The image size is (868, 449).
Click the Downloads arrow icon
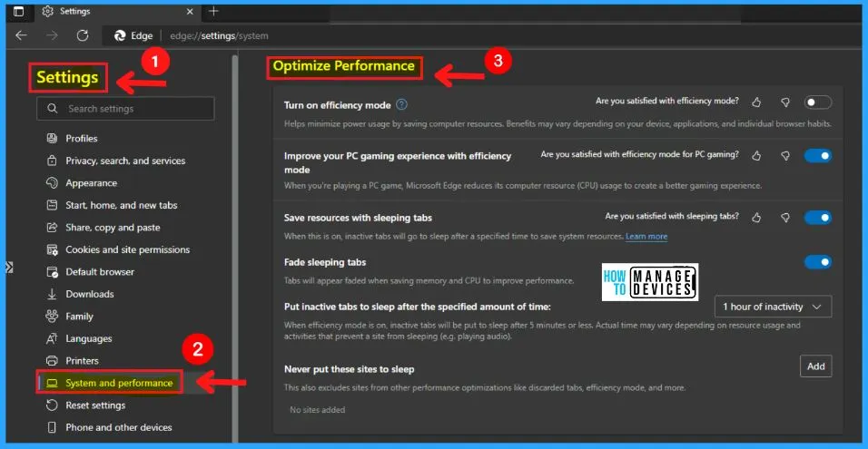click(x=52, y=294)
